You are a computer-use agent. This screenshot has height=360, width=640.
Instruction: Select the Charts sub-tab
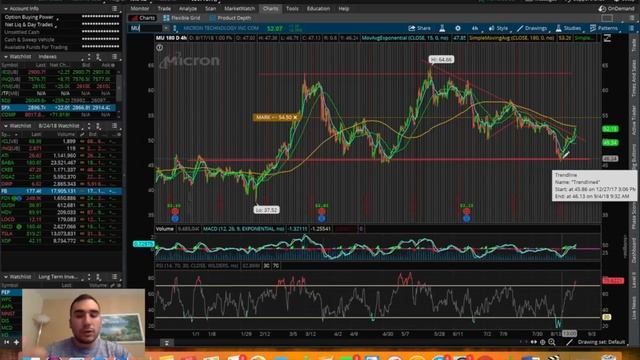[142, 18]
